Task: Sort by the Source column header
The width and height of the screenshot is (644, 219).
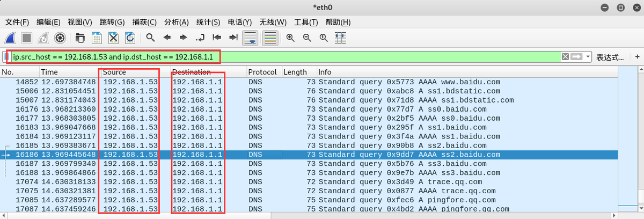Action: pyautogui.click(x=135, y=72)
